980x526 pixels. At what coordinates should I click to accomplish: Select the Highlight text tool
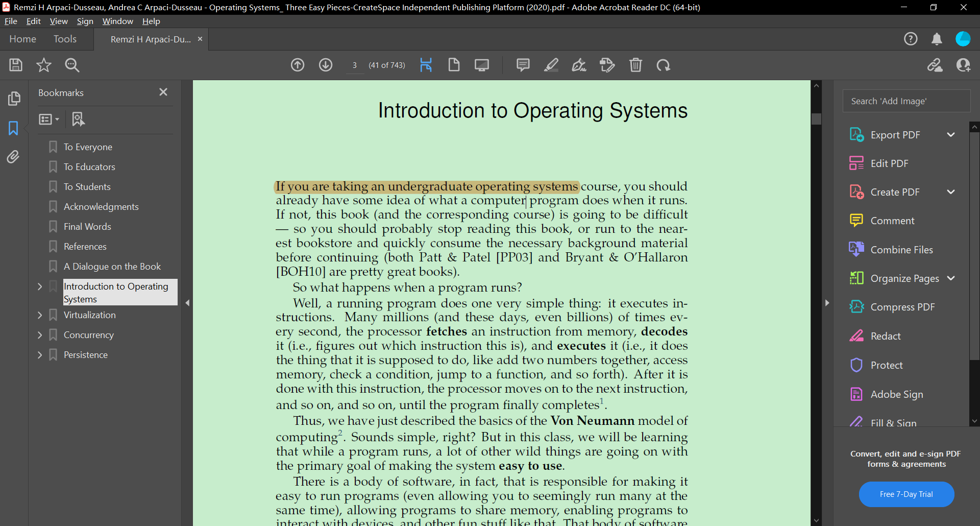tap(551, 65)
